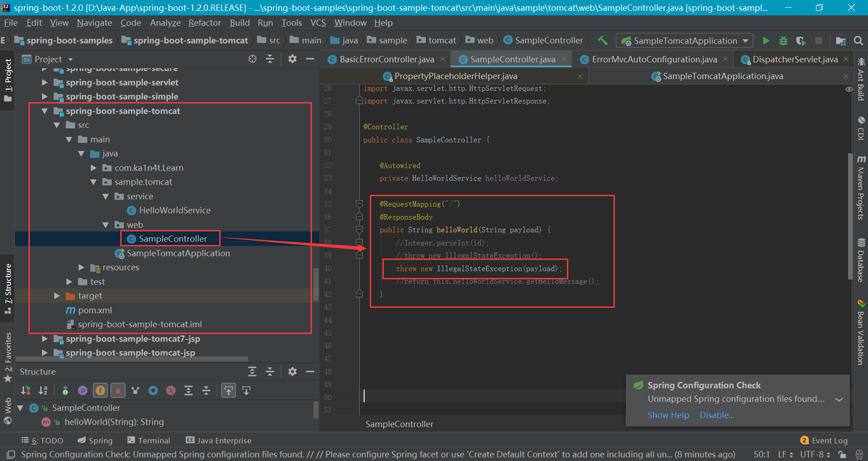Screen dimensions: 868x461
Task: Open Project panel settings gear
Action: click(x=292, y=59)
